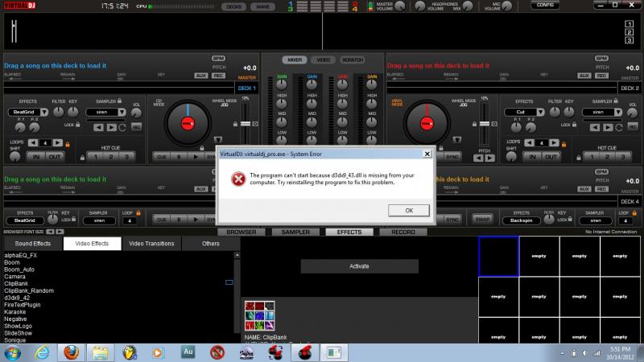Screen dimensions: 644x362
Task: Close the System Error dialog
Action: [x=427, y=154]
